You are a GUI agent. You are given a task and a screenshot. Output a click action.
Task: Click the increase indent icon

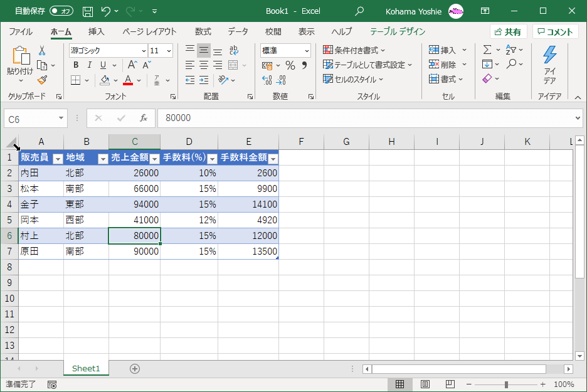204,80
